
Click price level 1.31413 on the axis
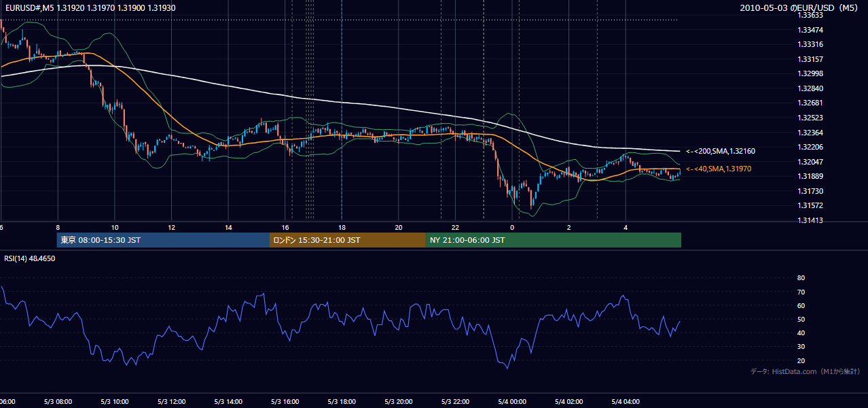810,220
